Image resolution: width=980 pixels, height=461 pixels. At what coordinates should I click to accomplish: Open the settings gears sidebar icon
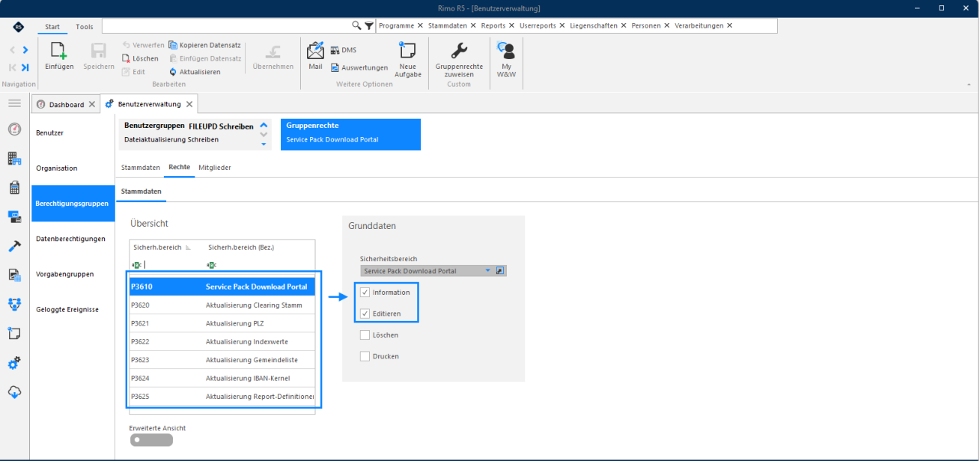pos(14,363)
